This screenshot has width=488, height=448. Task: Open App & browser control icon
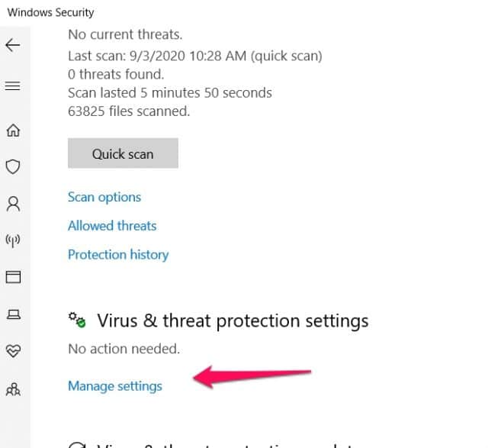click(x=13, y=276)
